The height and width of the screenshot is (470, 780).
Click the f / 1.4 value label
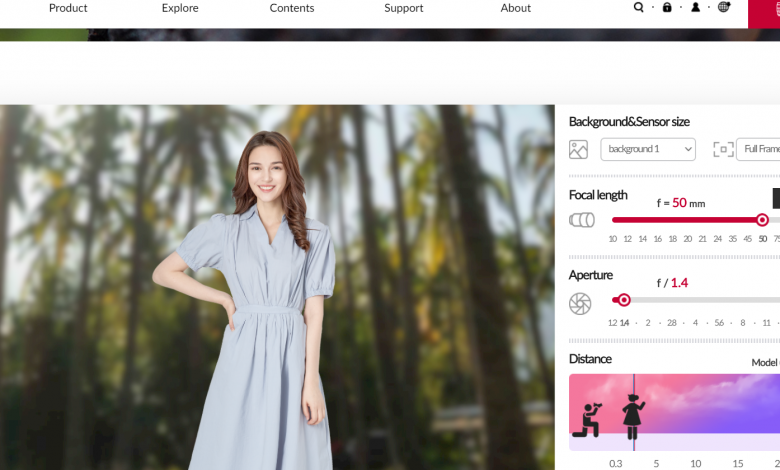click(672, 283)
